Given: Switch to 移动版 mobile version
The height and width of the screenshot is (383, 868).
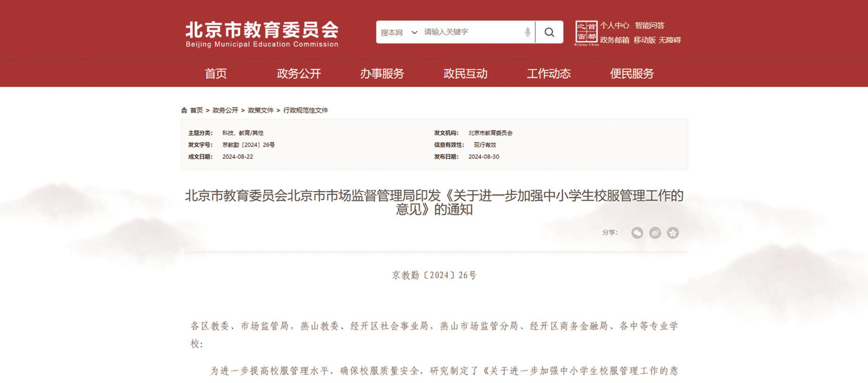Looking at the screenshot, I should [644, 40].
